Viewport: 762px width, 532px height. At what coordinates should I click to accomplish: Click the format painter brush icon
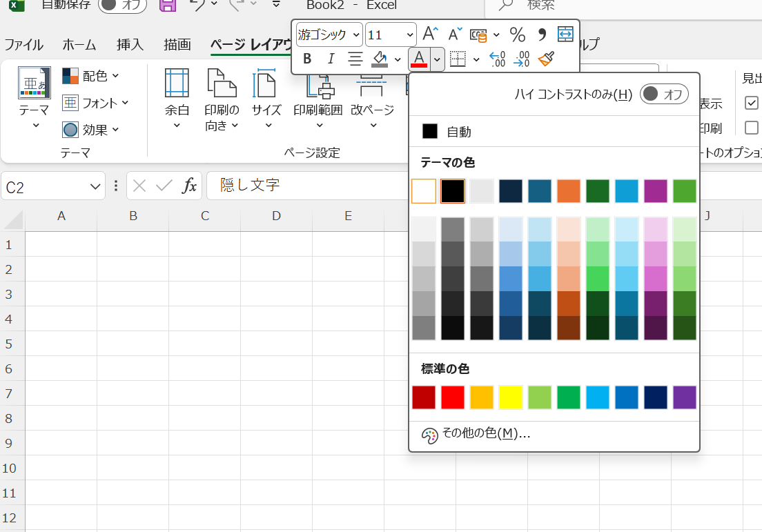click(x=547, y=59)
